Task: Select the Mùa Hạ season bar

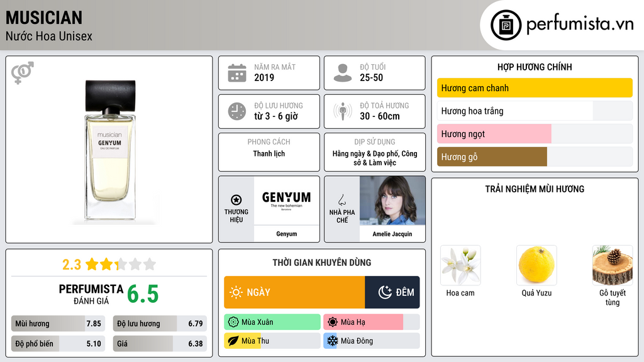Action: click(x=371, y=322)
